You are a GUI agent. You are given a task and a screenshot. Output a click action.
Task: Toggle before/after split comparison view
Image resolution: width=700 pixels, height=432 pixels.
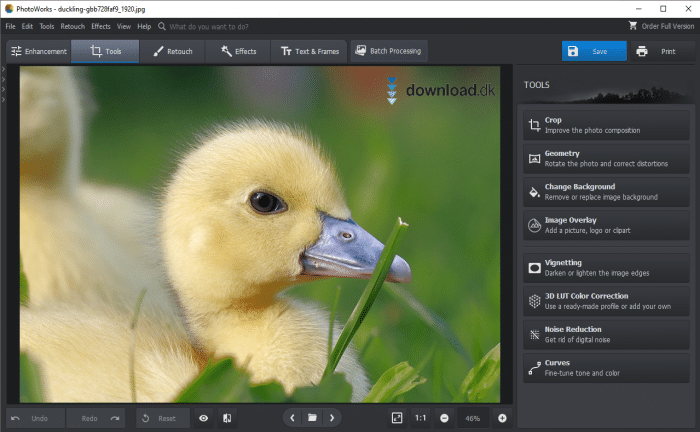(x=227, y=418)
